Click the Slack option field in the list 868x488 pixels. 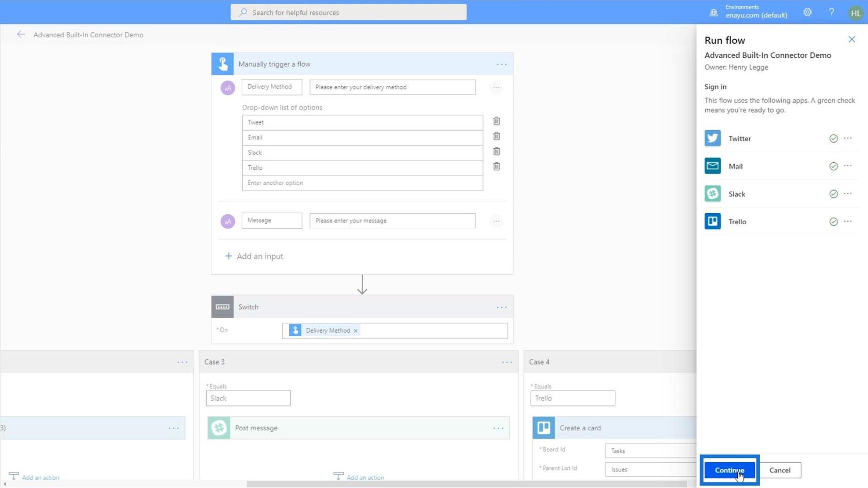coord(363,152)
